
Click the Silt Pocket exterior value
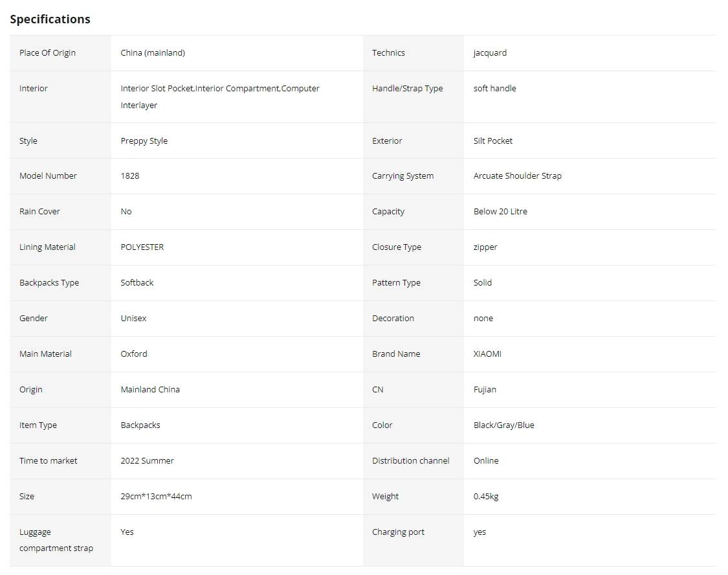coord(492,141)
